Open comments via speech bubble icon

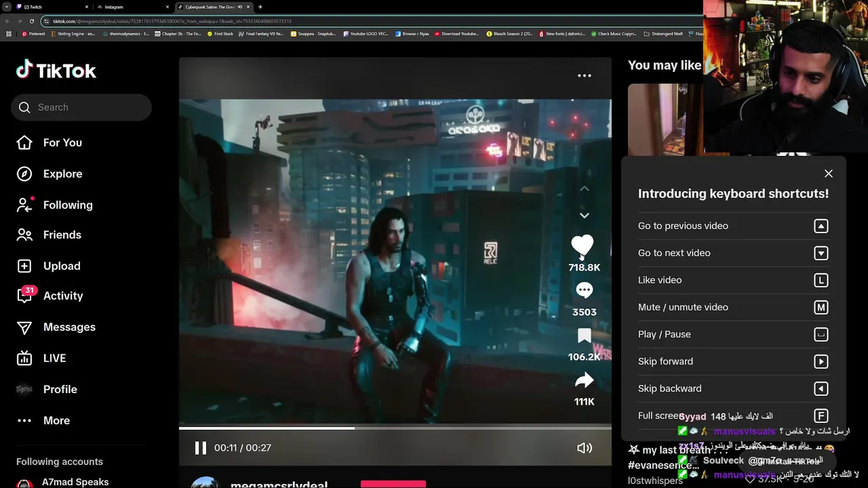(585, 291)
